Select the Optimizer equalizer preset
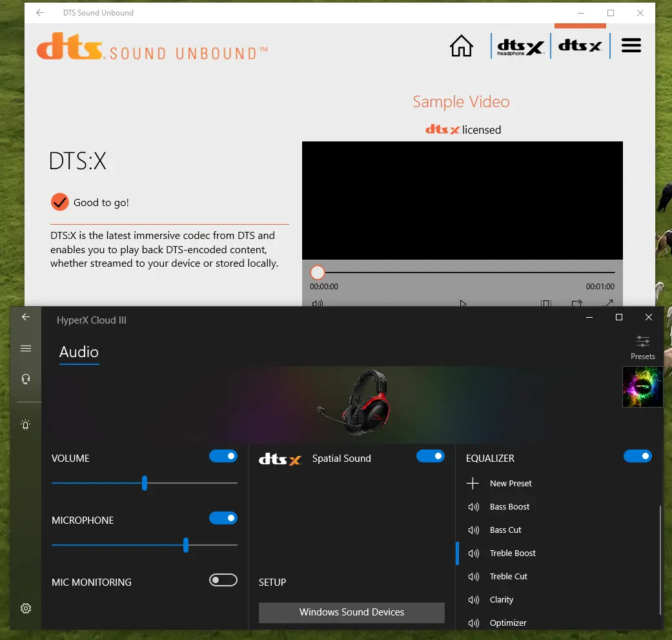Screen dimensions: 672x640 click(559, 623)
